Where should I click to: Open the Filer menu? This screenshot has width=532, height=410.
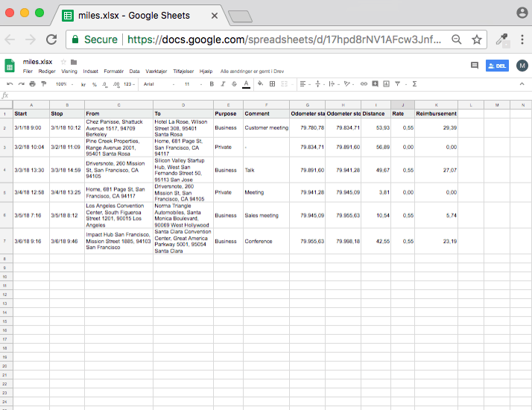tap(28, 72)
